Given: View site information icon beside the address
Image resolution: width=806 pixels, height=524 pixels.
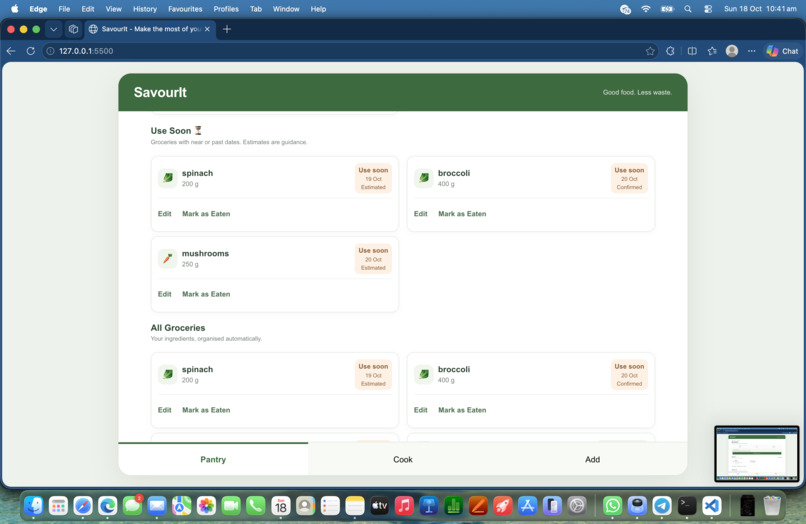Looking at the screenshot, I should 50,51.
